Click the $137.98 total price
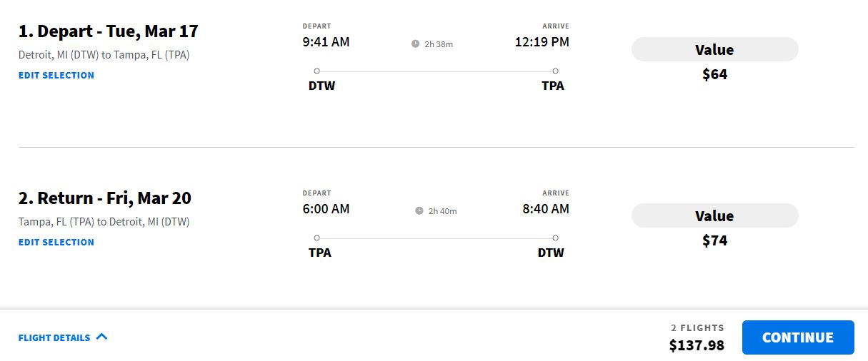The width and height of the screenshot is (868, 361). (697, 346)
